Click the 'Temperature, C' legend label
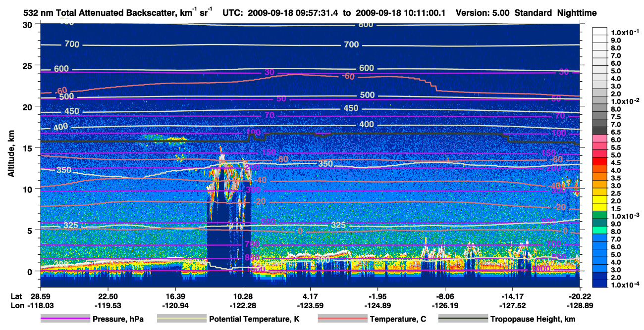Viewport: 644px width, 330px height. (x=398, y=319)
